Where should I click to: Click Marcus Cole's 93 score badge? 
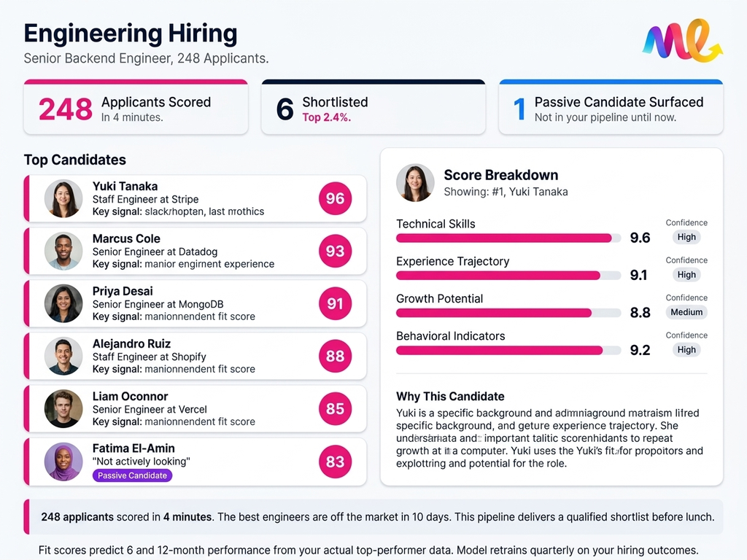click(x=335, y=251)
